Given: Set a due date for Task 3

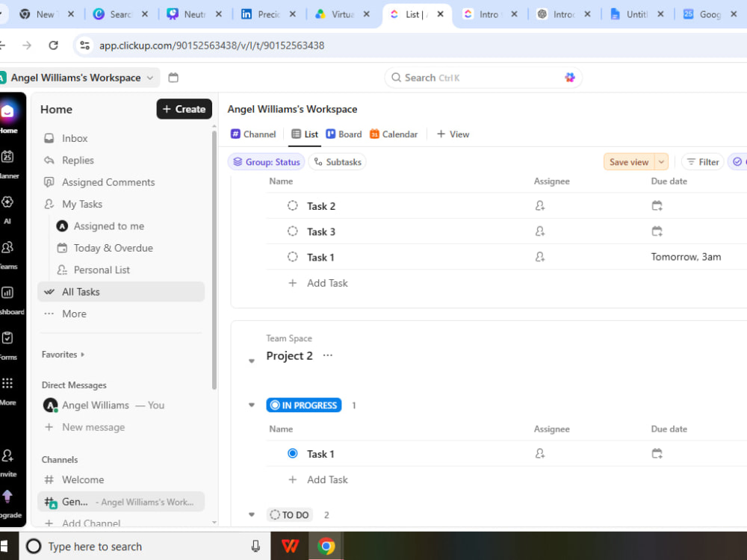Looking at the screenshot, I should tap(657, 231).
